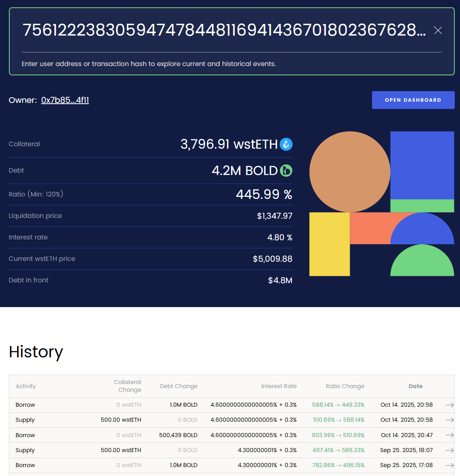
Task: Open arrow for Borrow 1.0M BOLD Oct 14 20:58
Action: click(449, 405)
